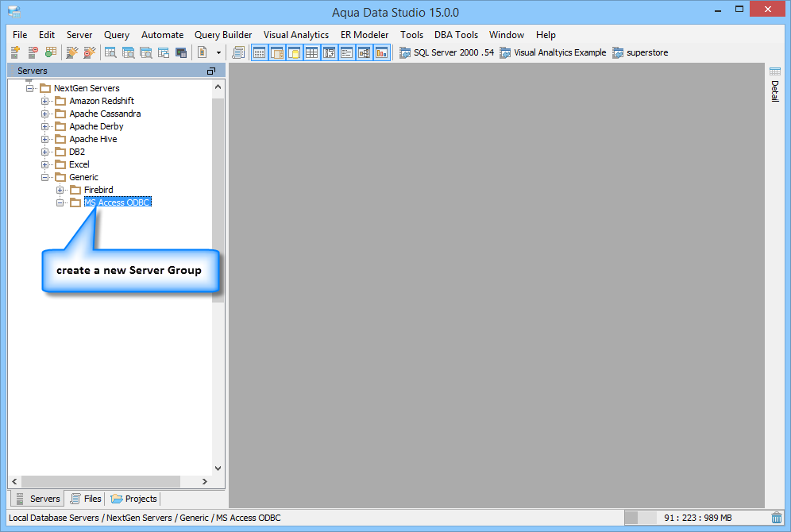The height and width of the screenshot is (532, 791).
Task: Switch to the Servers bottom tab
Action: (38, 499)
